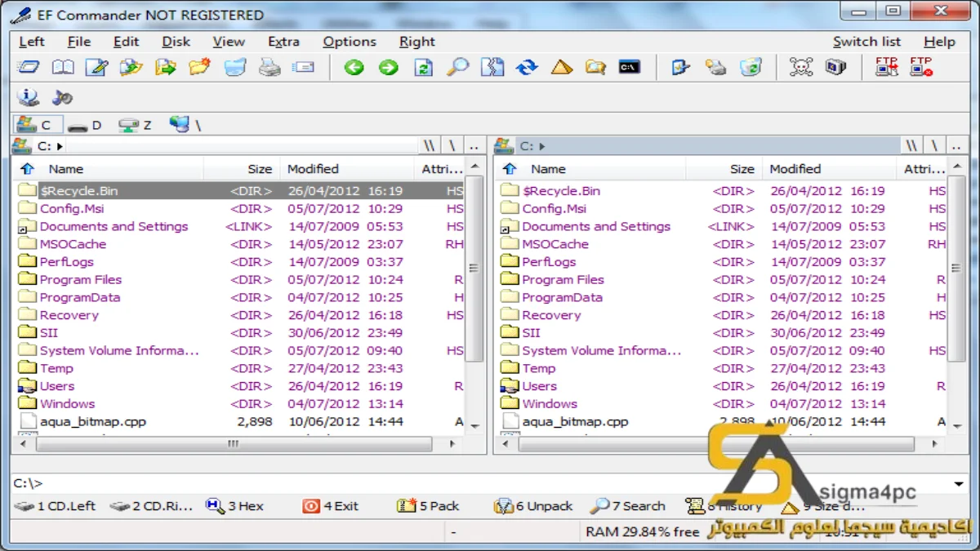Click the left panel root backslash button
The width and height of the screenshot is (980, 551).
[x=452, y=146]
